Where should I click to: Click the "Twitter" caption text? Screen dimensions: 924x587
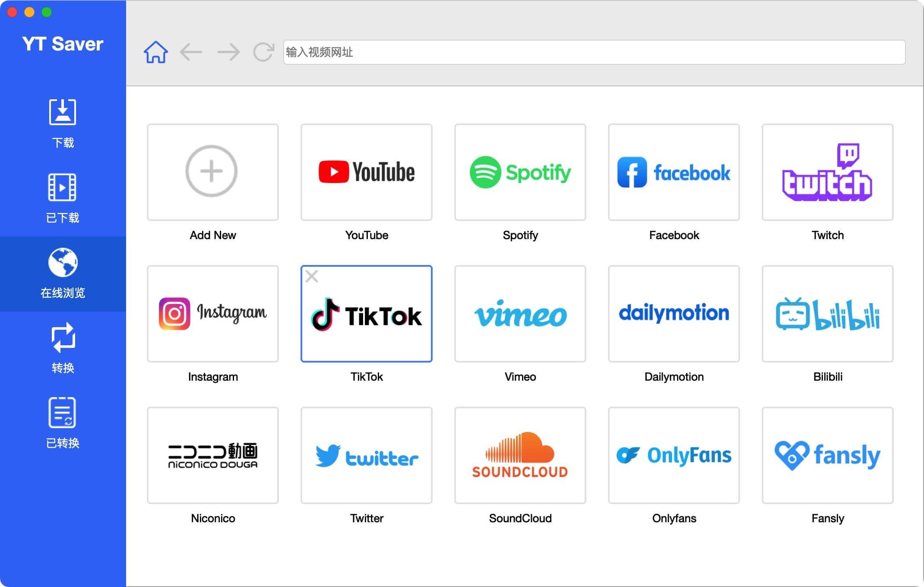pyautogui.click(x=367, y=518)
